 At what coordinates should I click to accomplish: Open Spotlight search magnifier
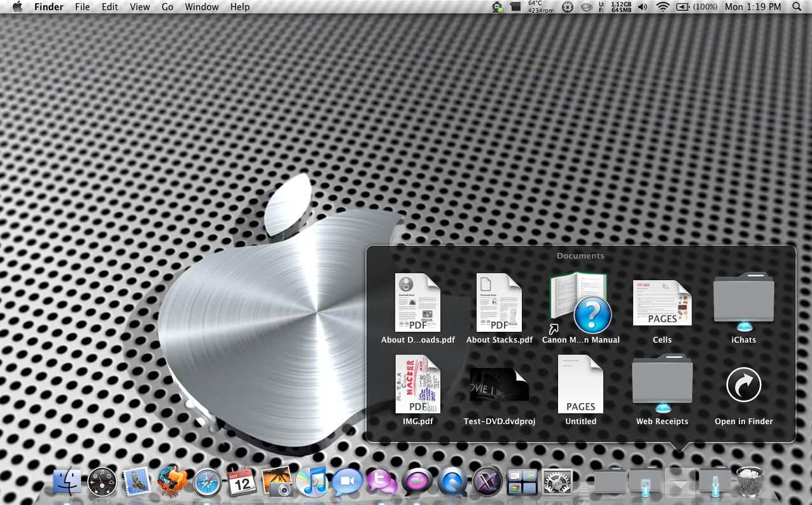tap(797, 7)
